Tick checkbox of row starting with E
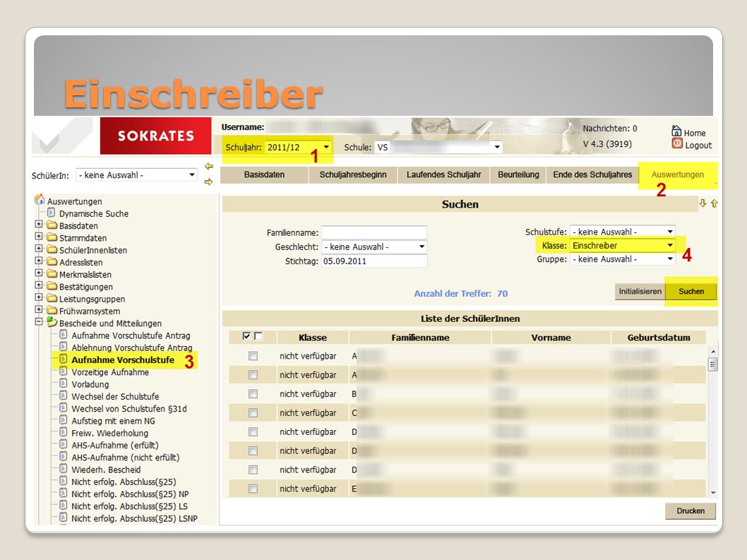This screenshot has height=560, width=747. [x=253, y=489]
